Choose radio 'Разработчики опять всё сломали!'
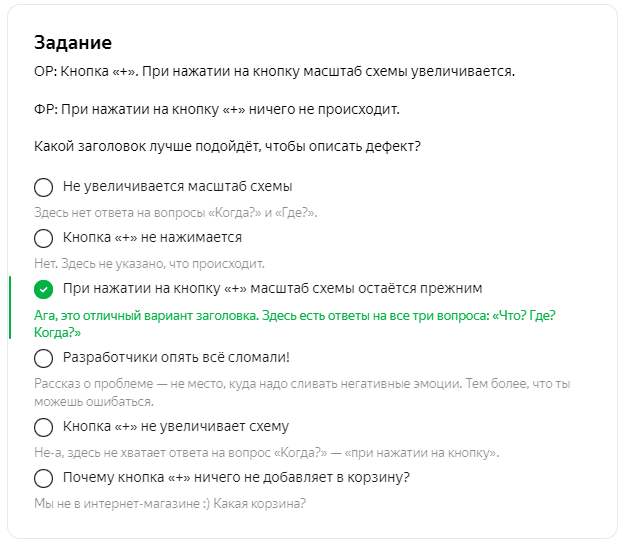Image resolution: width=621 pixels, height=544 pixels. click(x=44, y=358)
